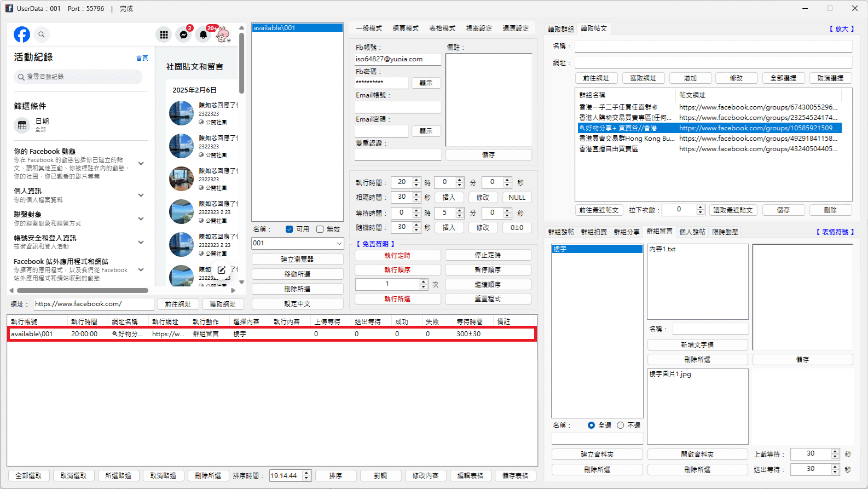The width and height of the screenshot is (868, 489).
Task: Click the 全部選取 button
Action: [28, 476]
